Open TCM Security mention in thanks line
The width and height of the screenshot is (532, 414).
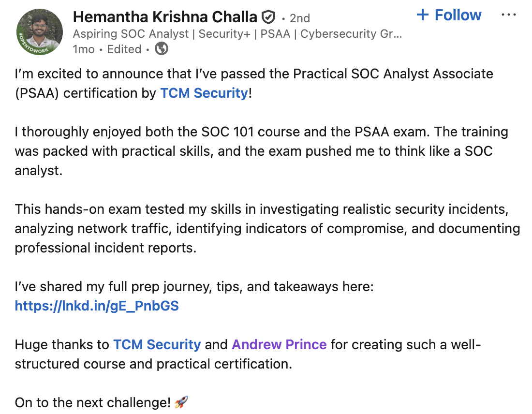pyautogui.click(x=157, y=344)
